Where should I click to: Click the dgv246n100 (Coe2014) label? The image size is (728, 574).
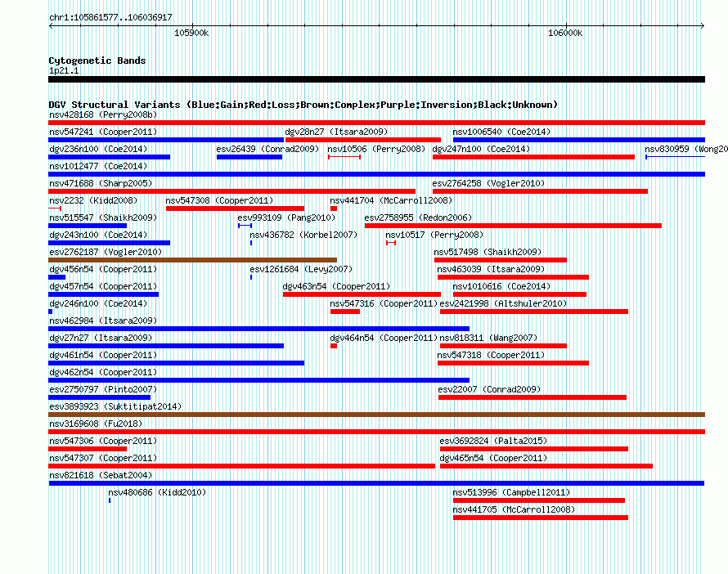pyautogui.click(x=98, y=303)
